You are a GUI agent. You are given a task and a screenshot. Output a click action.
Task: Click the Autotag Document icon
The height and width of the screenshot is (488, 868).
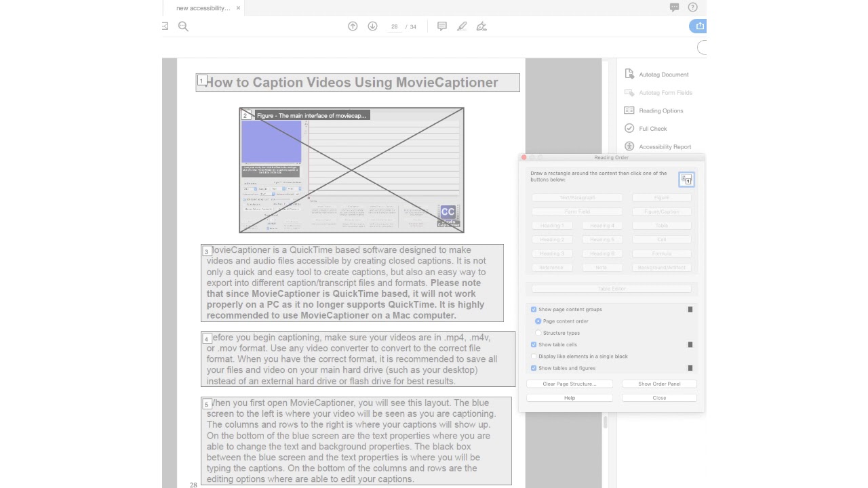[x=629, y=75]
